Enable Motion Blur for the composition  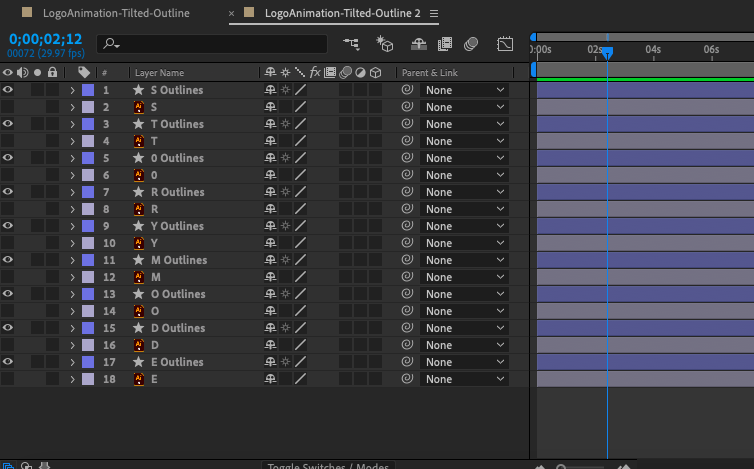pos(471,44)
